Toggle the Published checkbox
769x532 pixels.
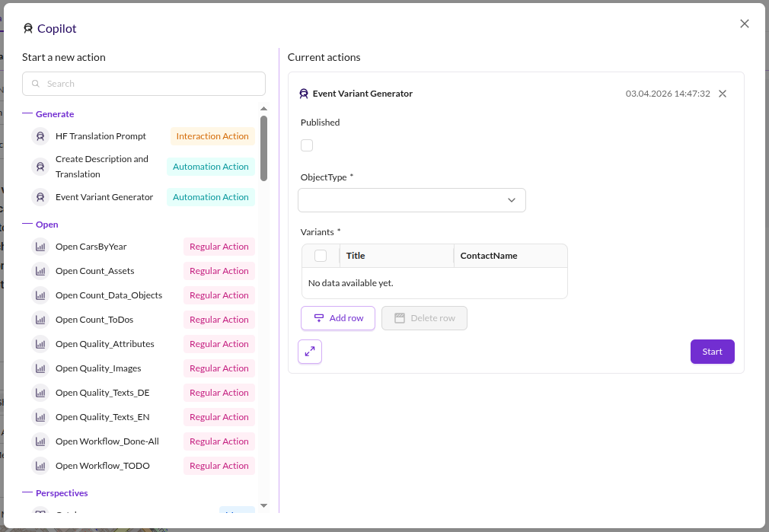(x=307, y=145)
